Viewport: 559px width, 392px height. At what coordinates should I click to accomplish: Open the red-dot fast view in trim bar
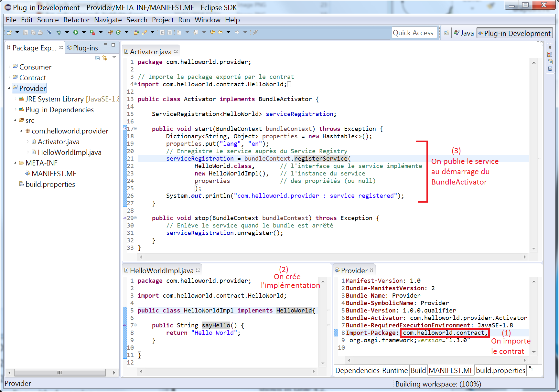(550, 55)
